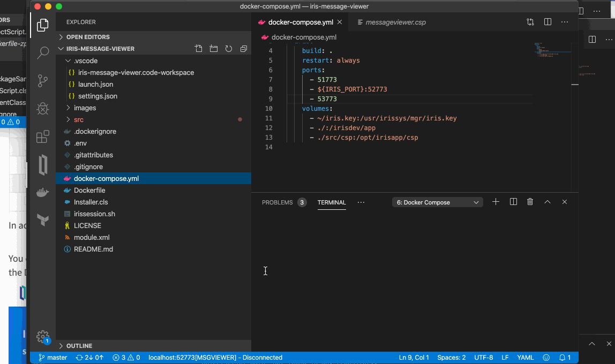Screen dimensions: 615x364
Task: Show notifications bell in status bar
Action: pyautogui.click(x=565, y=358)
